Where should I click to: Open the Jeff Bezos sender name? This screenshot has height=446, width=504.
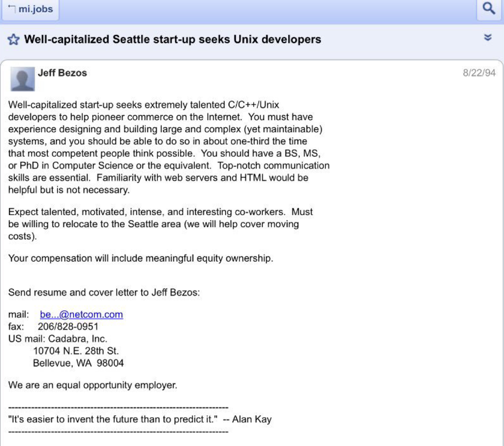(x=62, y=73)
